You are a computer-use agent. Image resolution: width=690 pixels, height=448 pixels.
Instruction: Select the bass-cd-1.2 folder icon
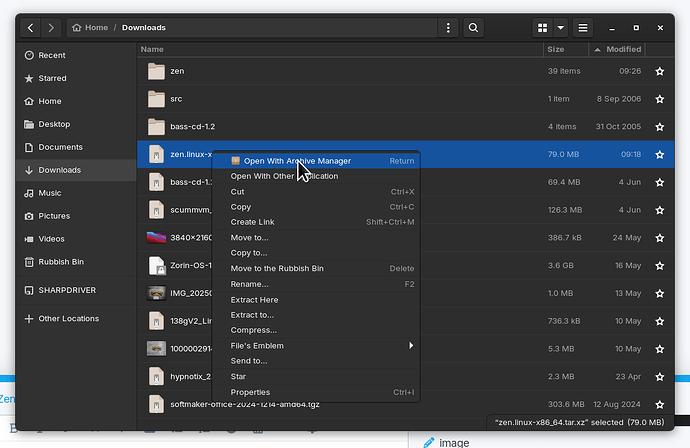156,127
